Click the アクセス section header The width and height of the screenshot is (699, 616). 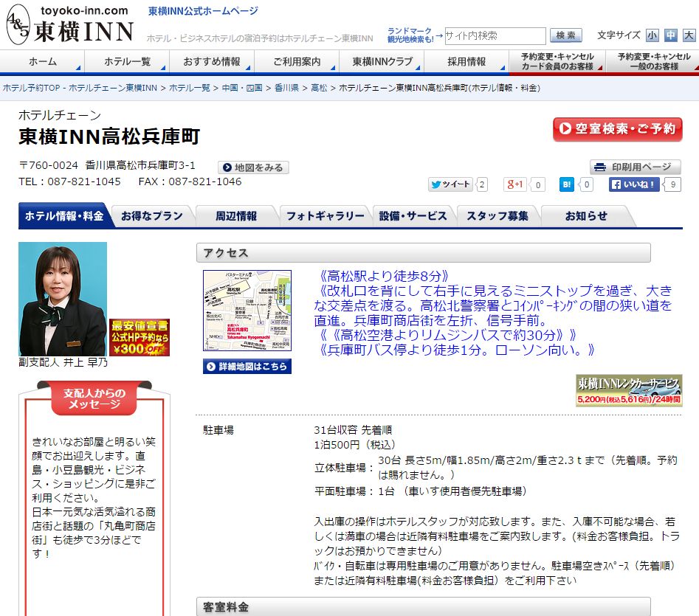[x=423, y=253]
